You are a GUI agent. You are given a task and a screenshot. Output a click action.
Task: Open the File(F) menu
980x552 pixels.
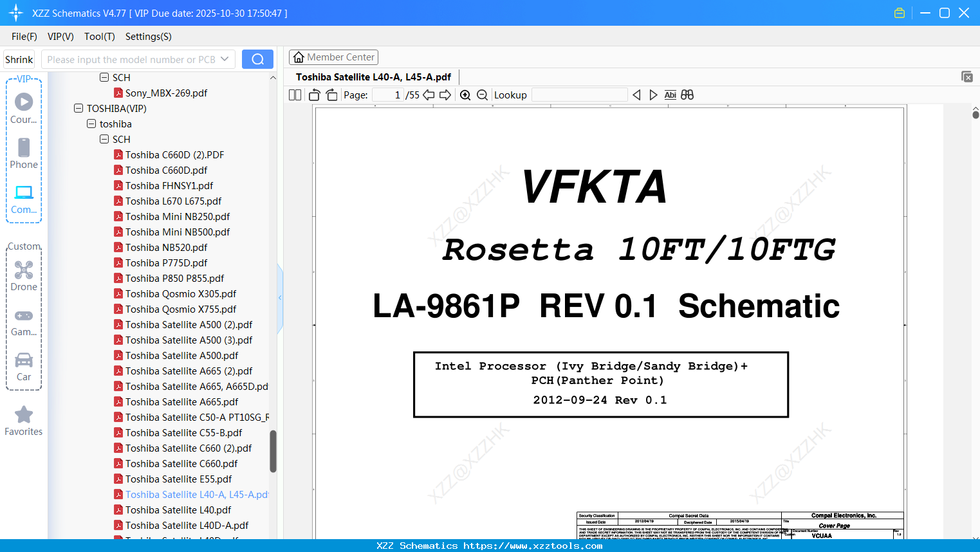pos(24,37)
